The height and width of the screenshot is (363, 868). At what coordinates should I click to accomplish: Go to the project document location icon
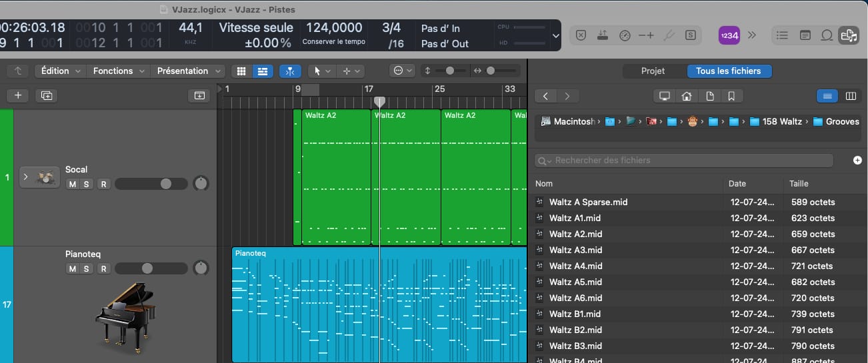coord(710,96)
